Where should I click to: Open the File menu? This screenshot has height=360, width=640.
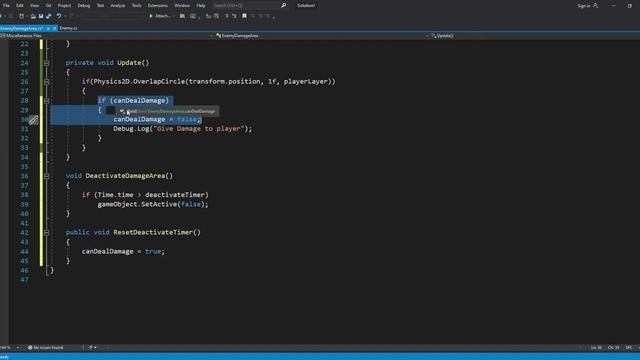tap(6, 6)
